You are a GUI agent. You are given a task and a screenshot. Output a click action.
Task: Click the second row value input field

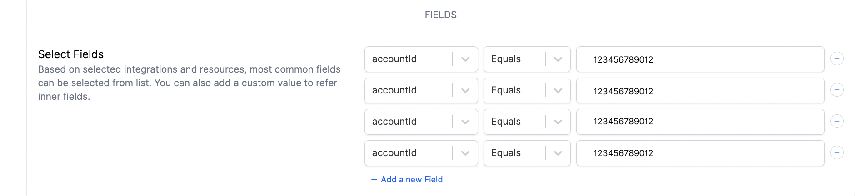(700, 91)
